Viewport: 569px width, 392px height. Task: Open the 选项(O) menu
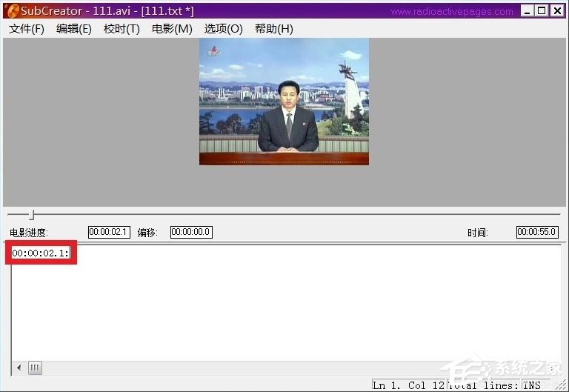point(223,29)
